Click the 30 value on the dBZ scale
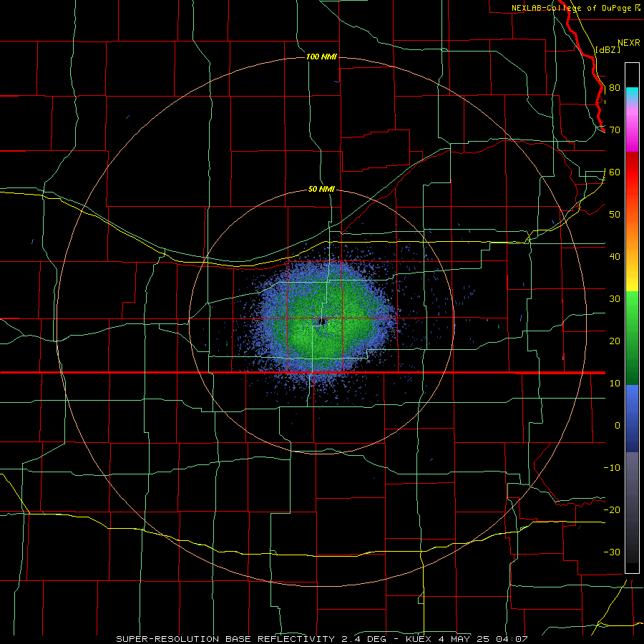Viewport: 644px width, 644px height. point(615,299)
